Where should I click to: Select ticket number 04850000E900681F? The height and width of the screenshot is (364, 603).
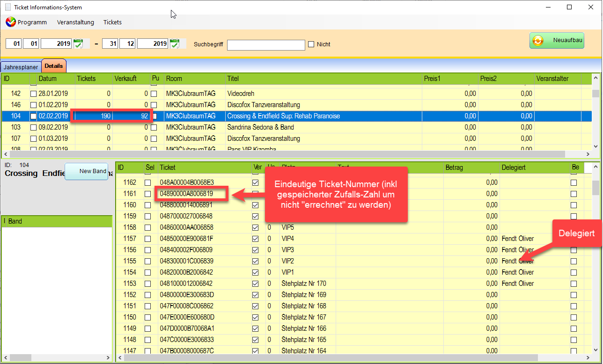tap(186, 239)
